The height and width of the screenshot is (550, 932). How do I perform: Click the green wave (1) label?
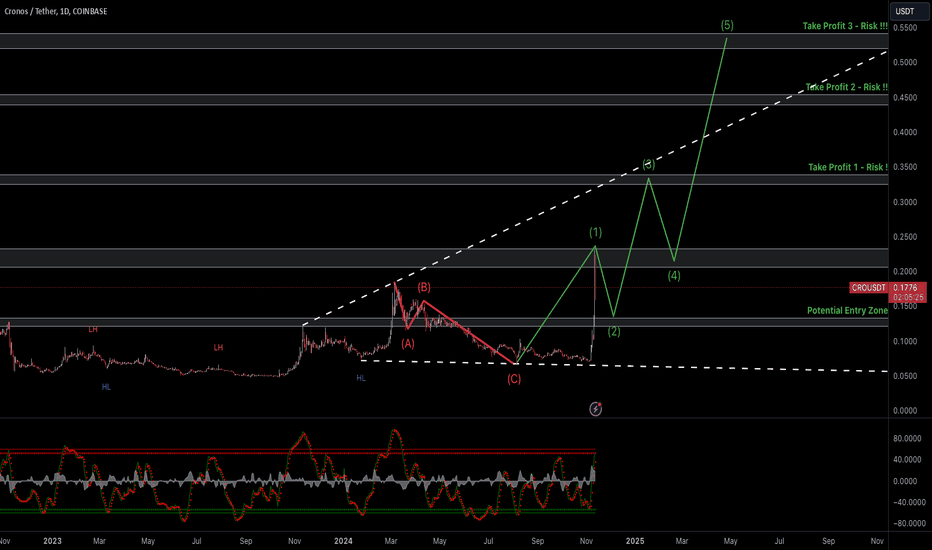[596, 232]
